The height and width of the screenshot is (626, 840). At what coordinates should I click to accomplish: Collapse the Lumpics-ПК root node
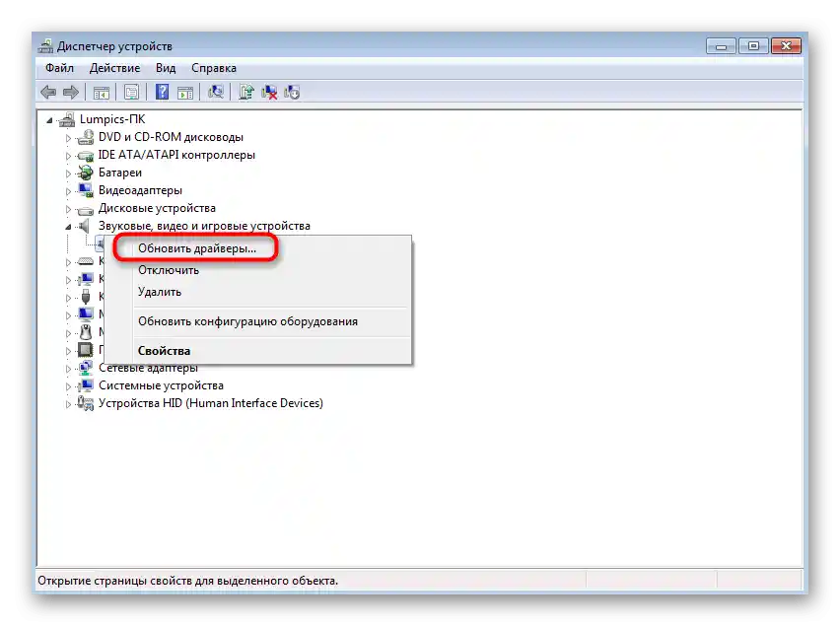tap(49, 120)
